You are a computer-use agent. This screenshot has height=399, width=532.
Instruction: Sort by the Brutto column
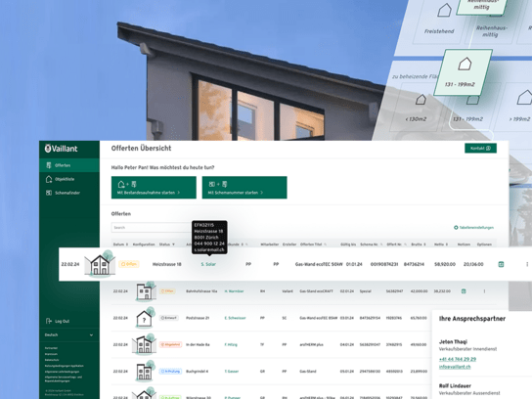tap(418, 244)
